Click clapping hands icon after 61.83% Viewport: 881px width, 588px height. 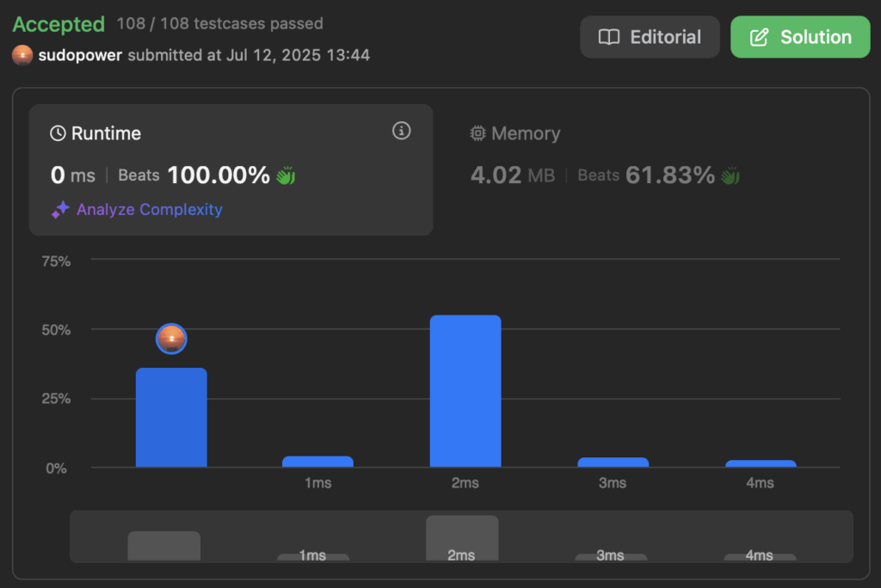click(x=730, y=175)
